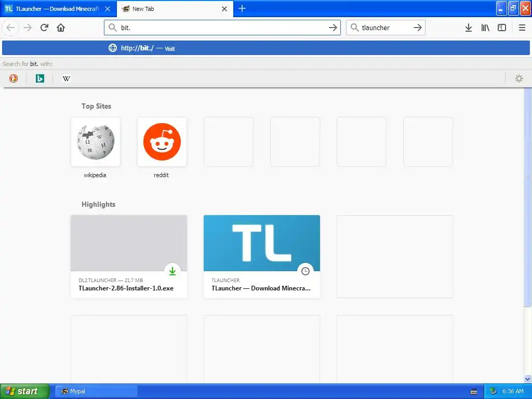Click the scrollbar down arrow

(x=527, y=379)
